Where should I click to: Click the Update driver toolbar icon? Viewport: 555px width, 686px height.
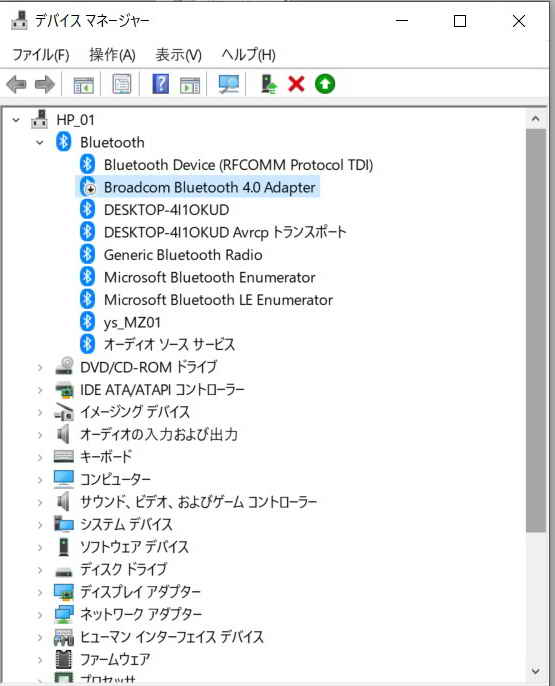269,84
